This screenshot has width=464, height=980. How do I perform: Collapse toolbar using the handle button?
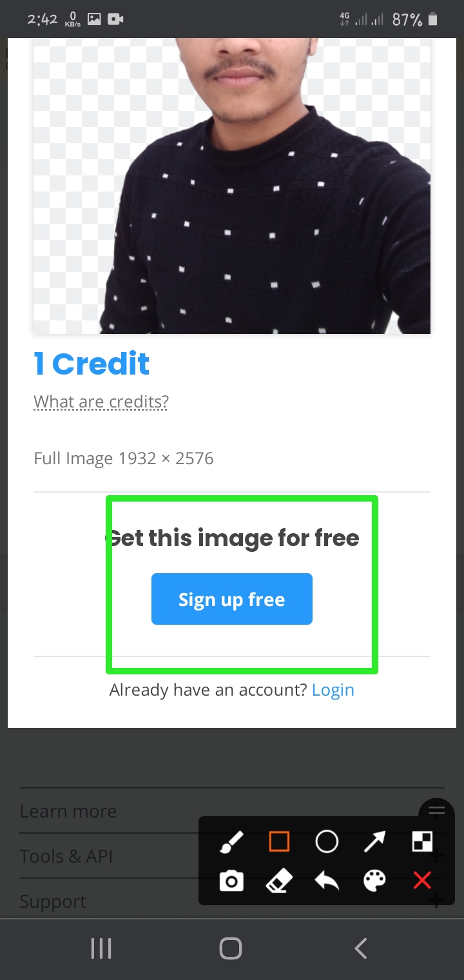(437, 810)
